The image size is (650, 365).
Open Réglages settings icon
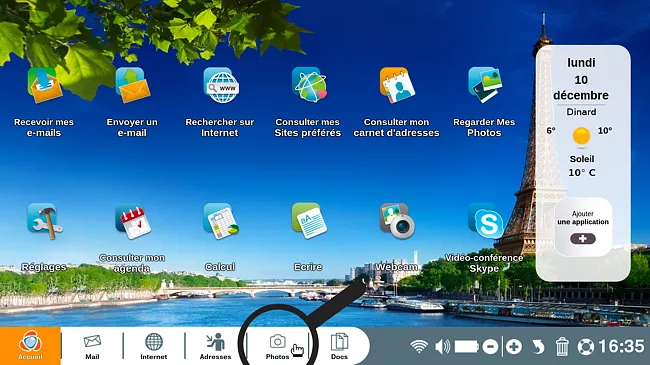pos(44,221)
